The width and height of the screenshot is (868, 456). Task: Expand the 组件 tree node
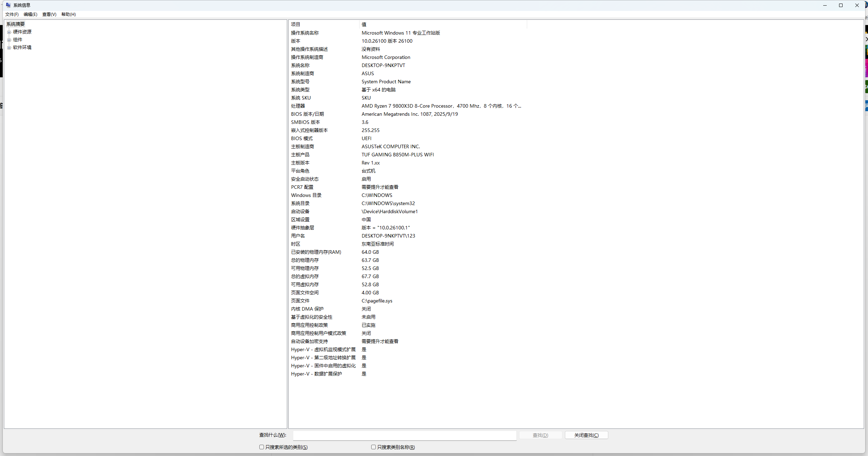click(x=9, y=40)
